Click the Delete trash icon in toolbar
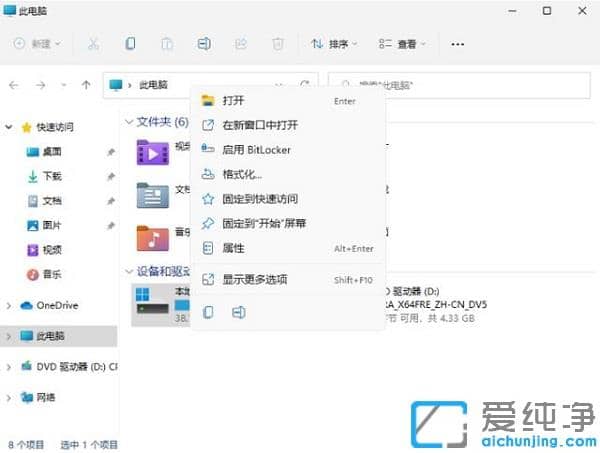Viewport: 600px width, 453px height. click(x=278, y=44)
